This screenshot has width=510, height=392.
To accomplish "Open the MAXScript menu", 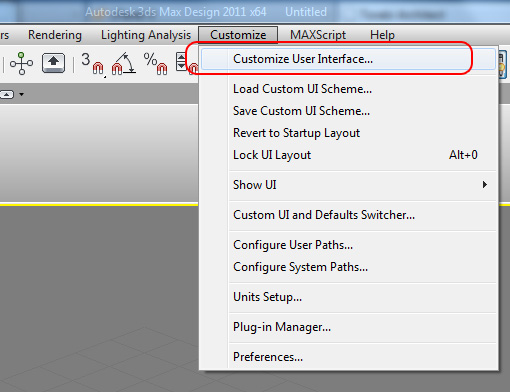I will click(318, 35).
